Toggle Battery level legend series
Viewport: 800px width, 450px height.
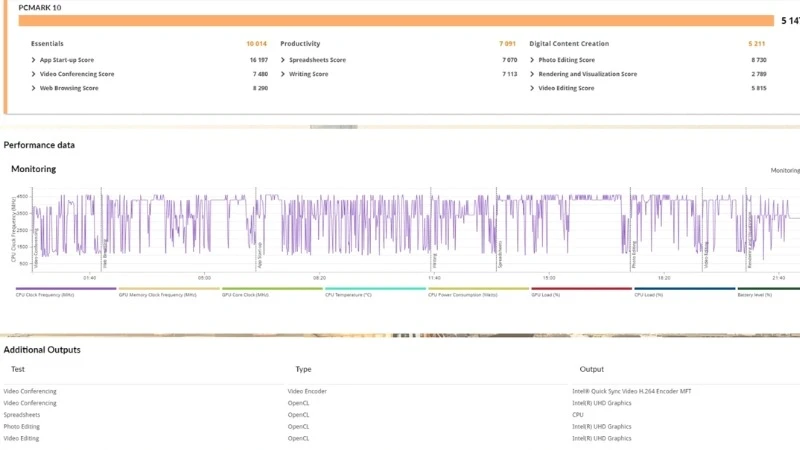[768, 292]
